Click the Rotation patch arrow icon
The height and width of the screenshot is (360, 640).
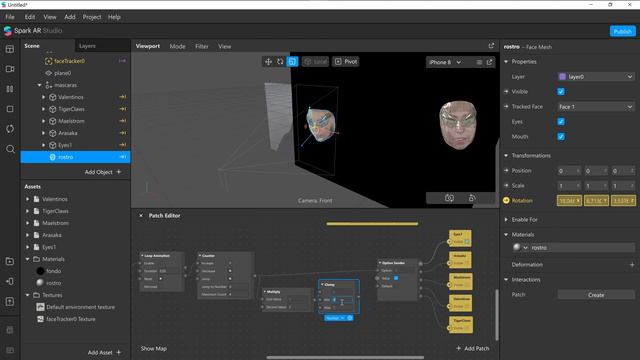point(506,200)
